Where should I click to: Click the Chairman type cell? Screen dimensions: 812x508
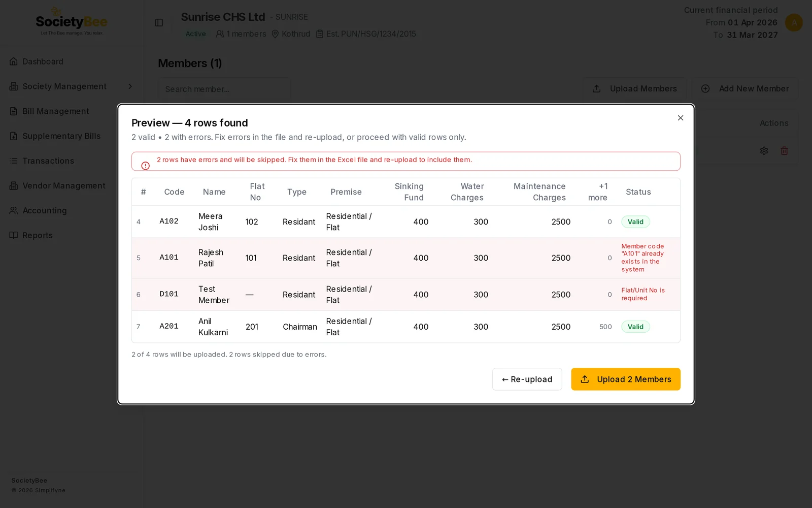(300, 327)
